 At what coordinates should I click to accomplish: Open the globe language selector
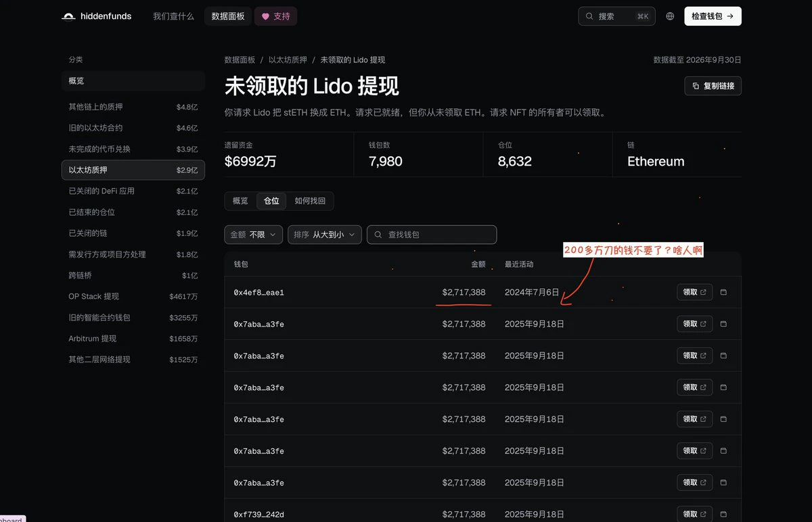(670, 16)
